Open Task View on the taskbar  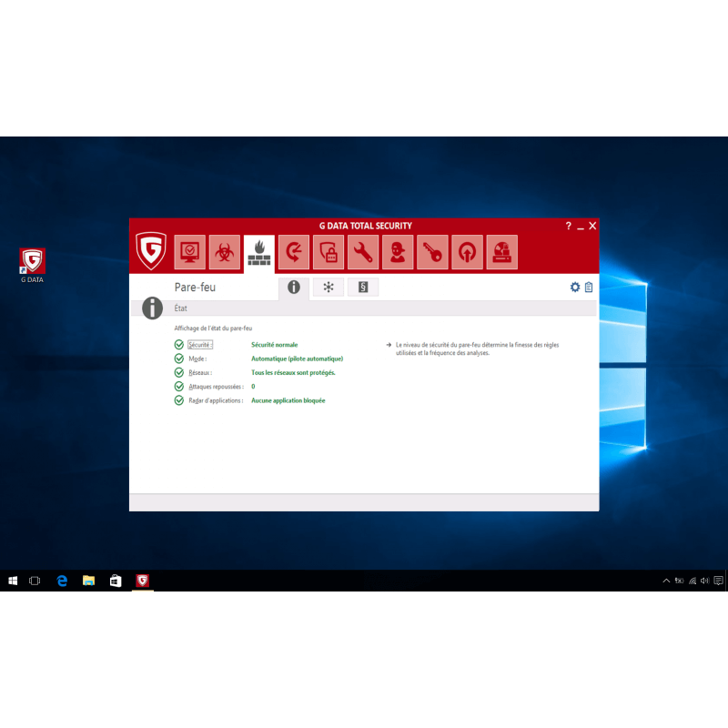[x=35, y=581]
